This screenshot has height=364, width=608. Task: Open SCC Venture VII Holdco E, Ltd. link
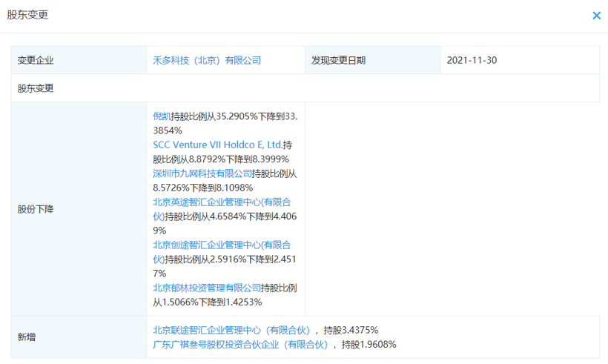[217, 145]
